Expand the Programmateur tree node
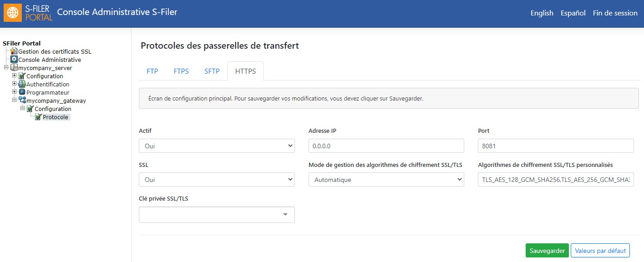Image resolution: width=644 pixels, height=262 pixels. click(15, 92)
